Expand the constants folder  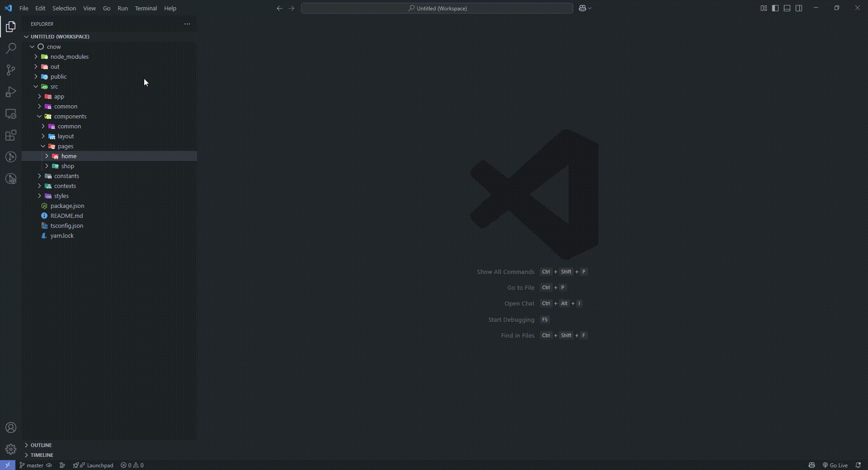pos(109,176)
